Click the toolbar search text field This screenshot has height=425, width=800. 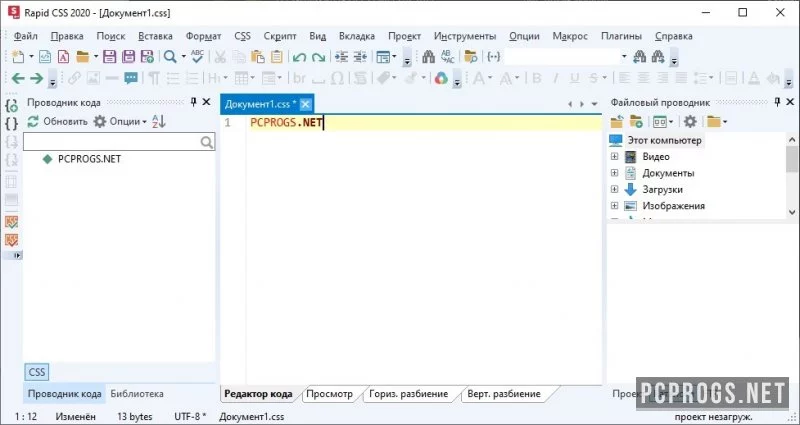click(x=561, y=57)
